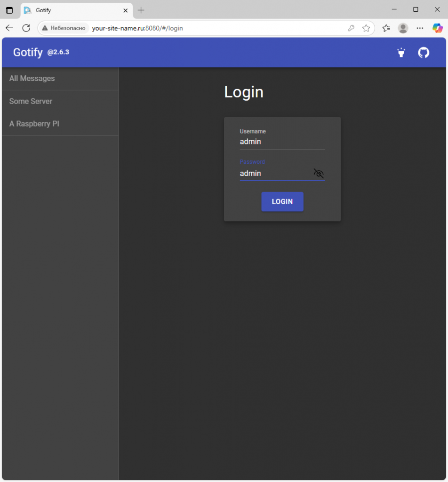
Task: Open a new browser tab
Action: pos(141,10)
